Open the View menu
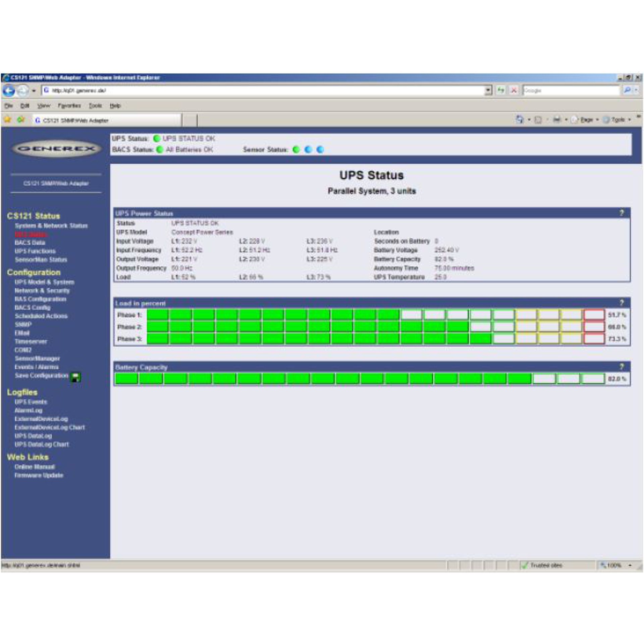 pyautogui.click(x=44, y=106)
